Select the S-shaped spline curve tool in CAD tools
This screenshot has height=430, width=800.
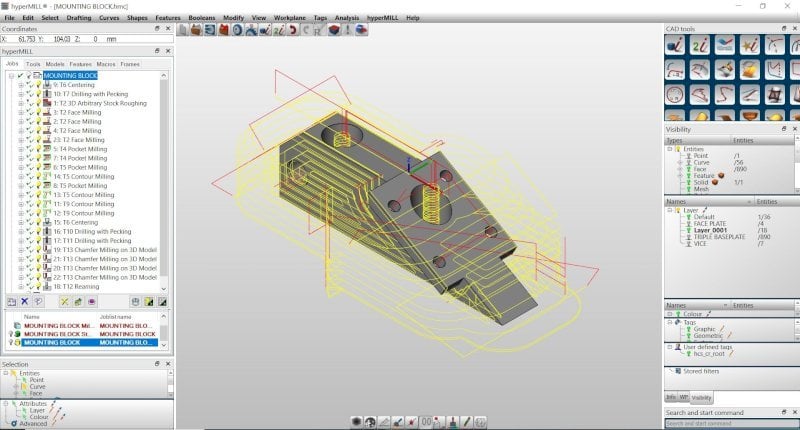(725, 95)
